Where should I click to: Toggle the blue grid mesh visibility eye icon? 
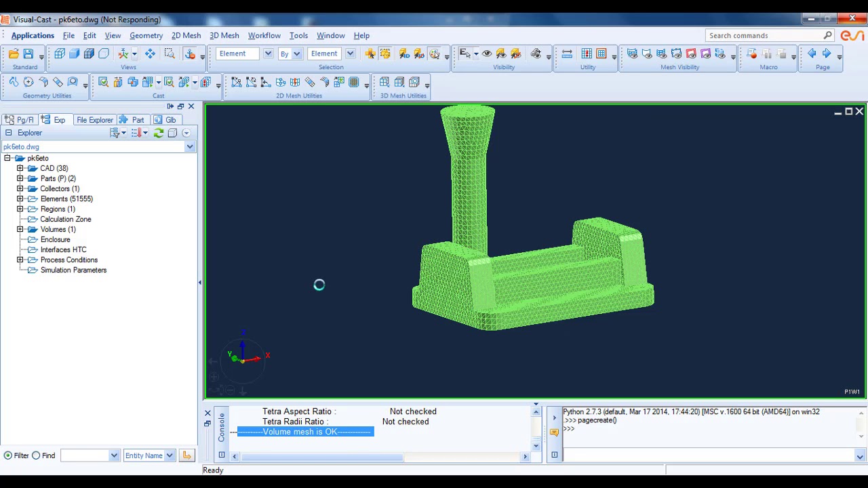(661, 54)
